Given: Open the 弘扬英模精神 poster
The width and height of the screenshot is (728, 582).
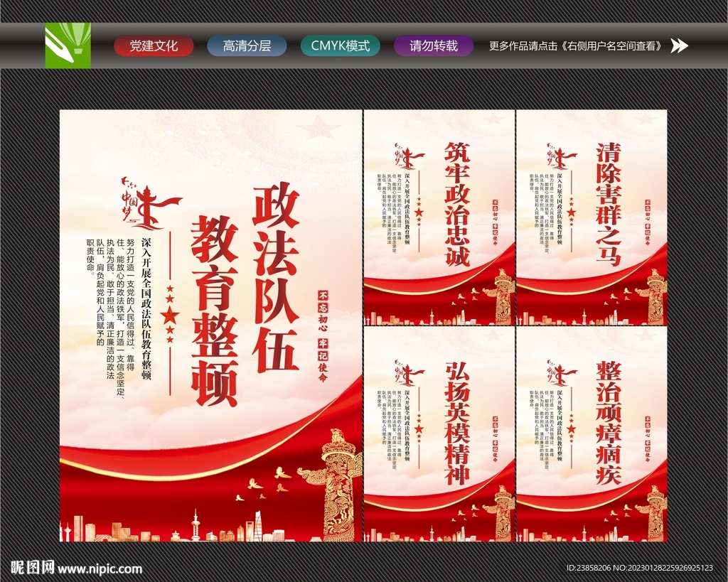Looking at the screenshot, I should [439, 434].
